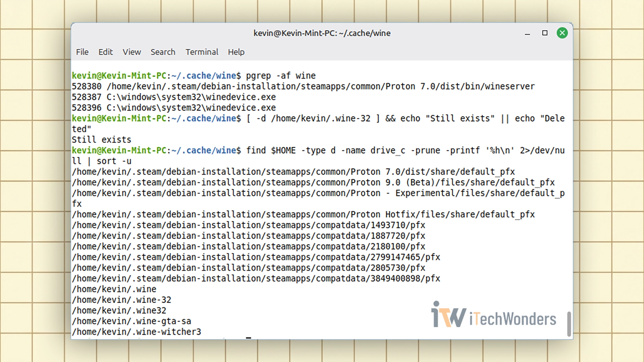Click the /home/kevin/.wine-gta-sa path line

pos(131,321)
